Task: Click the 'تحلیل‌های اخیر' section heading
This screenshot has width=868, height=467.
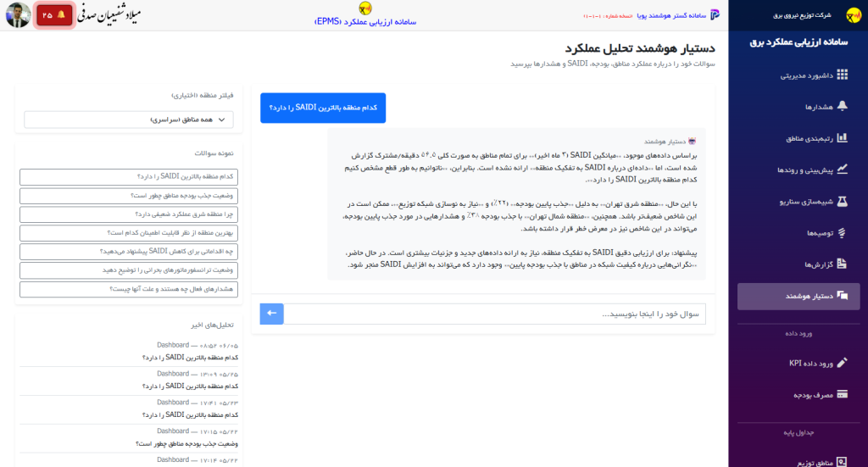Action: [x=213, y=325]
